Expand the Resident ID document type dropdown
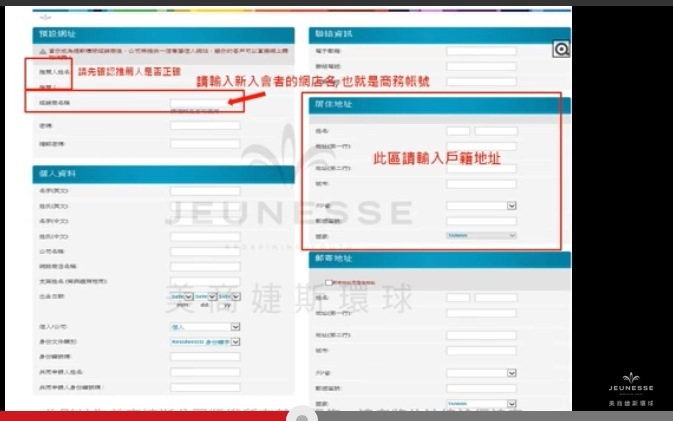673x421 pixels. [205, 342]
